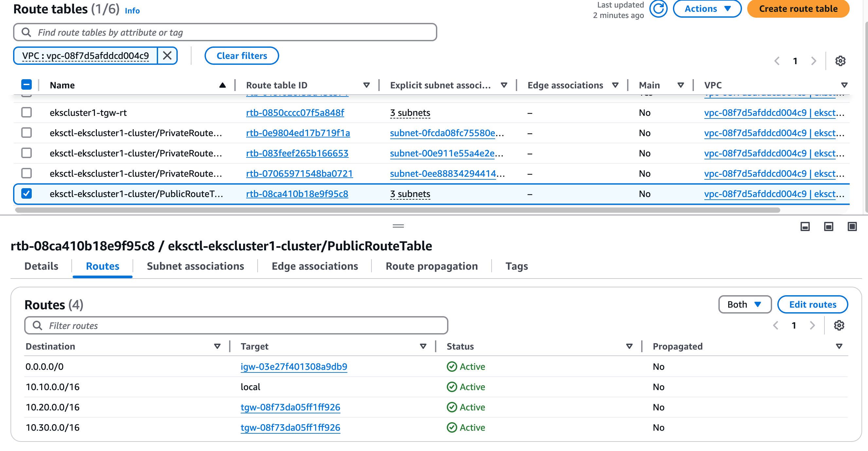This screenshot has width=868, height=451.
Task: Open the Actions dropdown menu
Action: [707, 9]
